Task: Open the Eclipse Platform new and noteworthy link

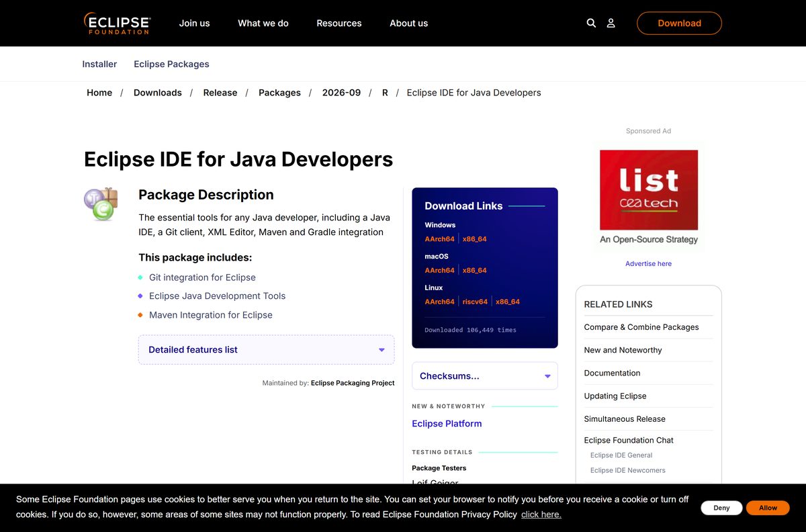Action: click(447, 424)
